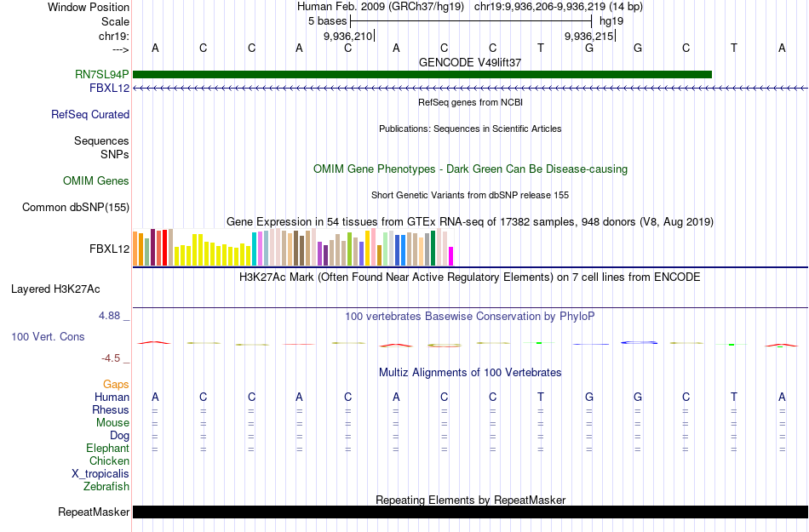
Task: Open the OMIM Genes track label
Action: coord(96,181)
